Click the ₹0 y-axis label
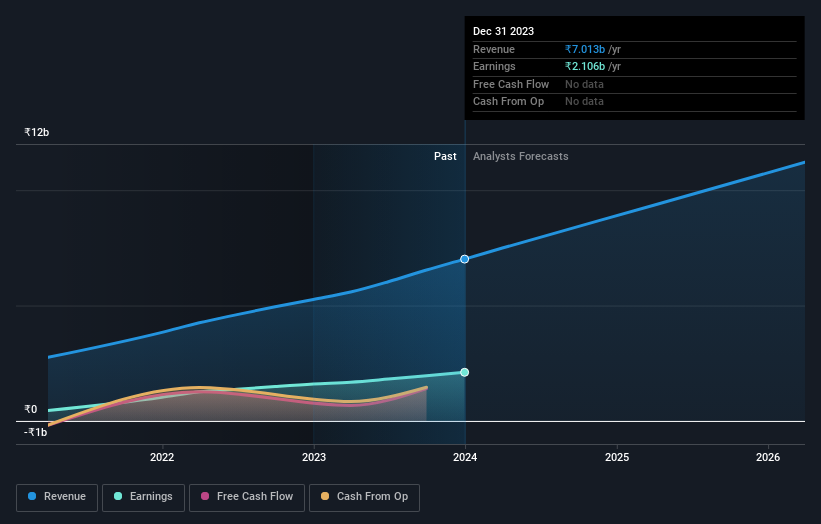Viewport: 821px width, 524px height. click(x=31, y=409)
